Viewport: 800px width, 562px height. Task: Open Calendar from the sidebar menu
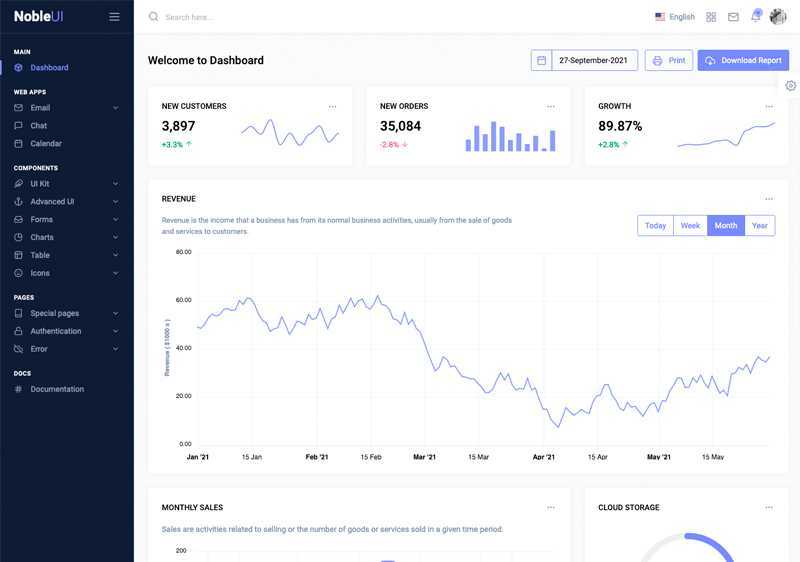click(46, 144)
